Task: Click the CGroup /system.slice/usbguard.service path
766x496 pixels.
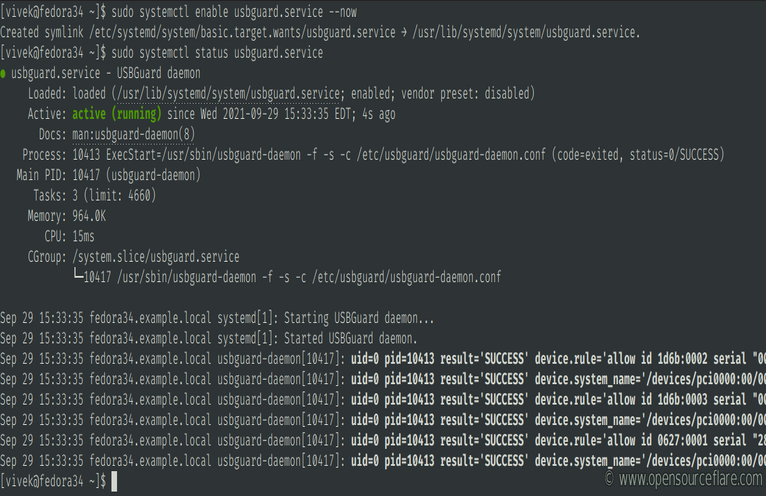Action: pyautogui.click(x=154, y=256)
